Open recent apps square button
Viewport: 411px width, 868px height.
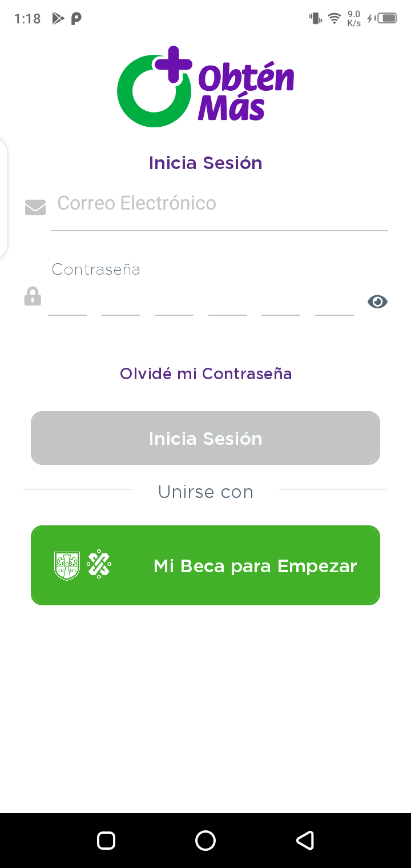coord(106,841)
